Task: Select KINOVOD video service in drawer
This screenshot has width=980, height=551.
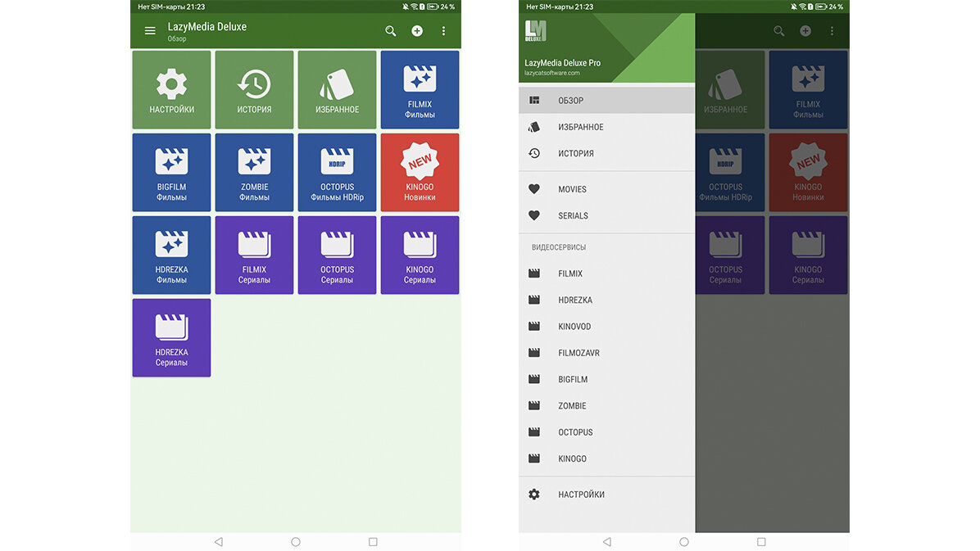Action: pyautogui.click(x=606, y=326)
